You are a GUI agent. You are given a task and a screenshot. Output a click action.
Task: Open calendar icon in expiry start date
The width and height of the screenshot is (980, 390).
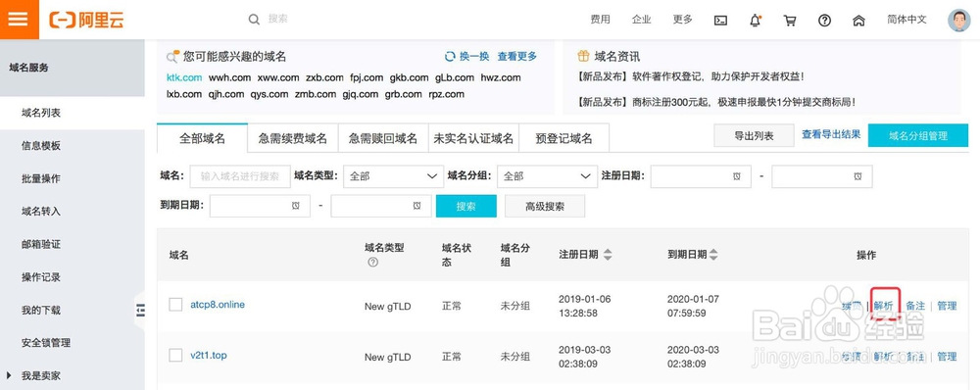296,206
